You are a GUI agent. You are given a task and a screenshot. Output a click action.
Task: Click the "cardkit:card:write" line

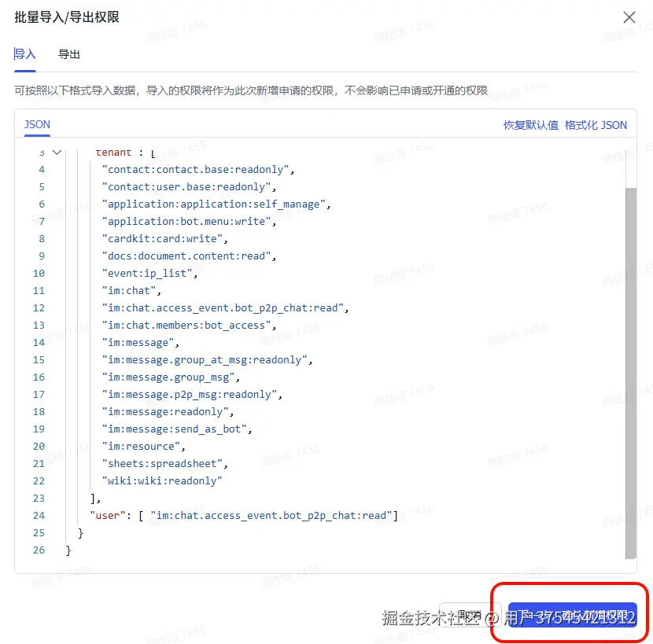point(165,238)
